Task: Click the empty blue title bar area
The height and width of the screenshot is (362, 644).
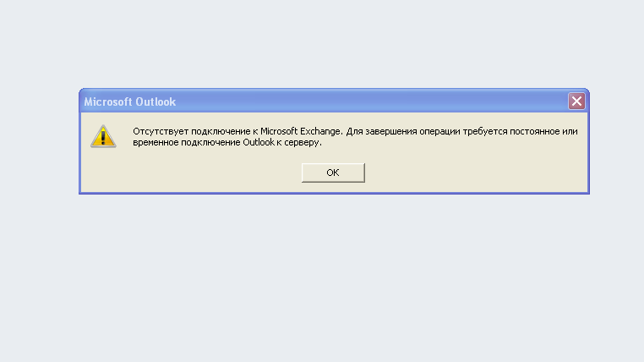Action: click(369, 101)
